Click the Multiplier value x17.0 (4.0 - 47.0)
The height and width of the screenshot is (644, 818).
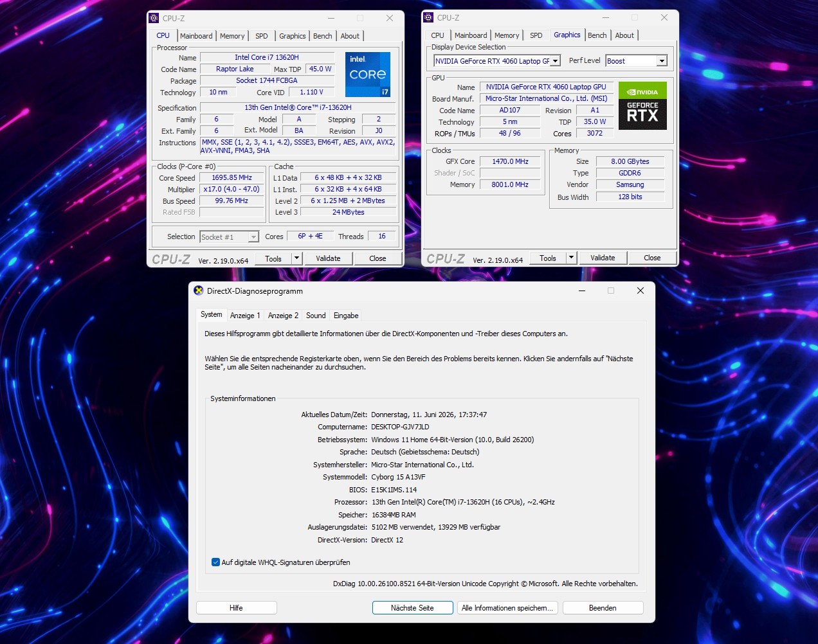tap(232, 189)
